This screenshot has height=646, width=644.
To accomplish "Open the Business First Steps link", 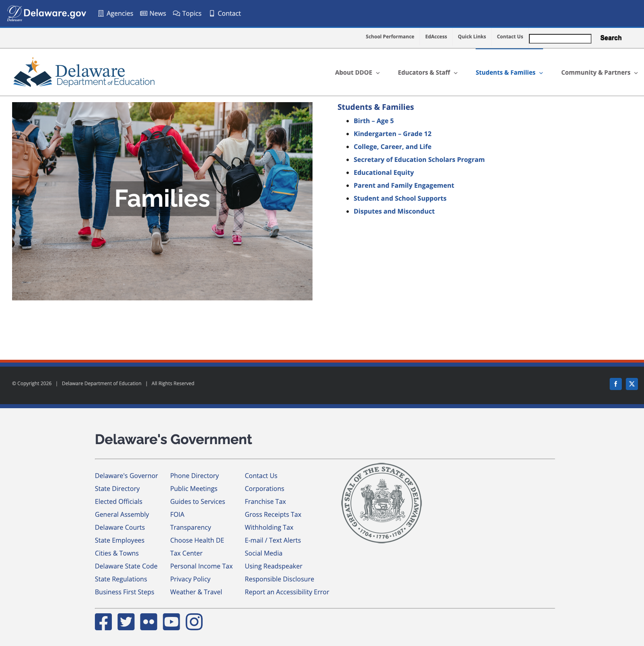I will pyautogui.click(x=124, y=592).
